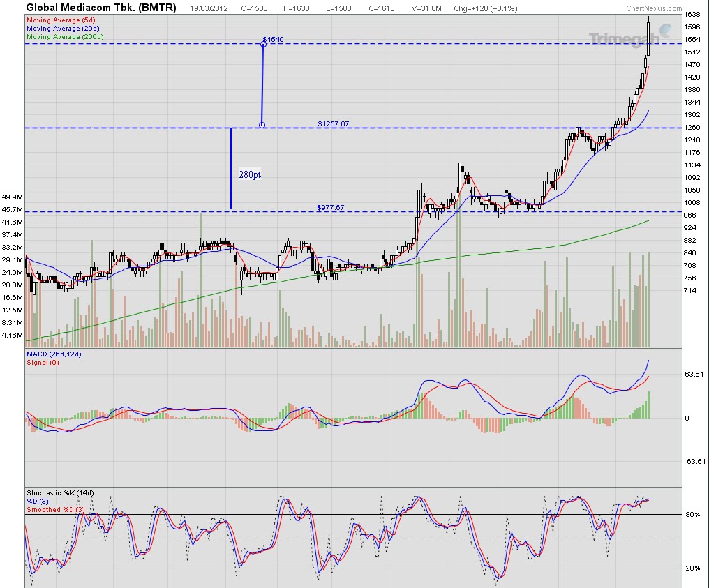Click the chart title Global Mediacom Tbk. (BMTR)
This screenshot has width=709, height=588.
click(x=100, y=8)
